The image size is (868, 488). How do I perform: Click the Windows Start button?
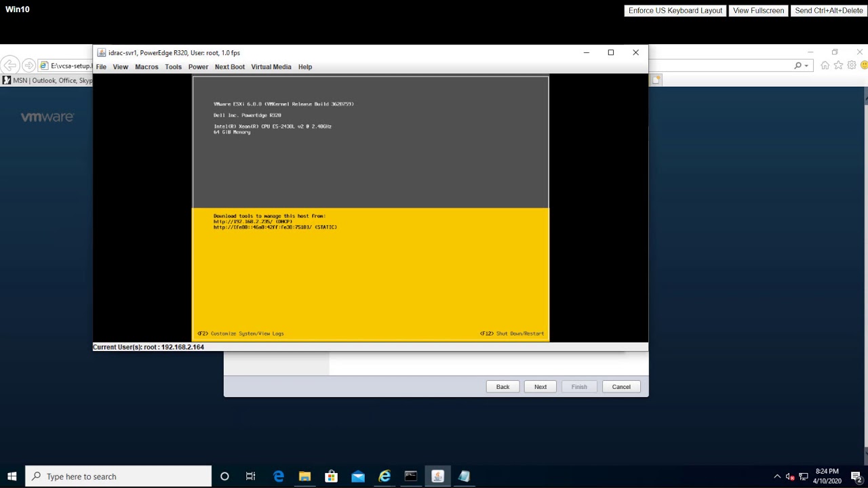[12, 476]
